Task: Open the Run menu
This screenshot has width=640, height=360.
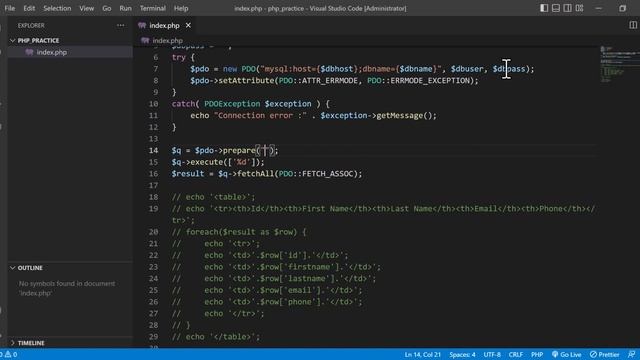Action: coord(126,8)
